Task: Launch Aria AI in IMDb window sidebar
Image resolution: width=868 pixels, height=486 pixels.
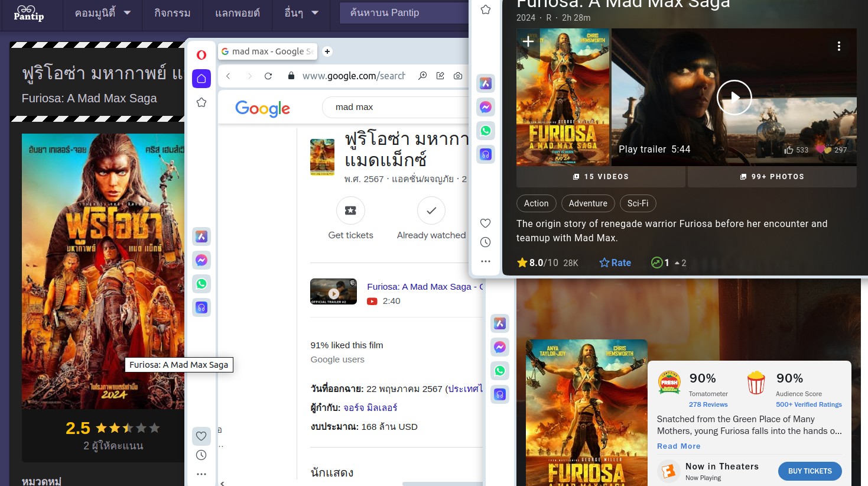Action: [x=486, y=83]
